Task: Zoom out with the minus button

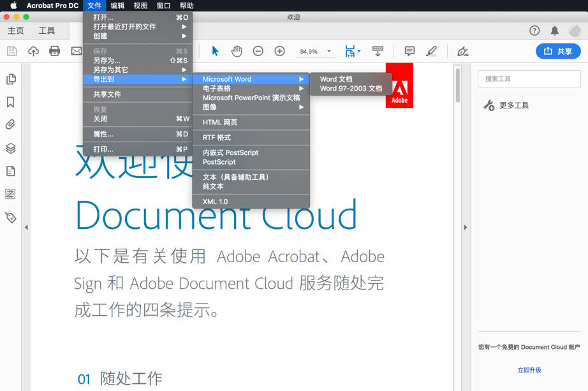Action: 258,51
